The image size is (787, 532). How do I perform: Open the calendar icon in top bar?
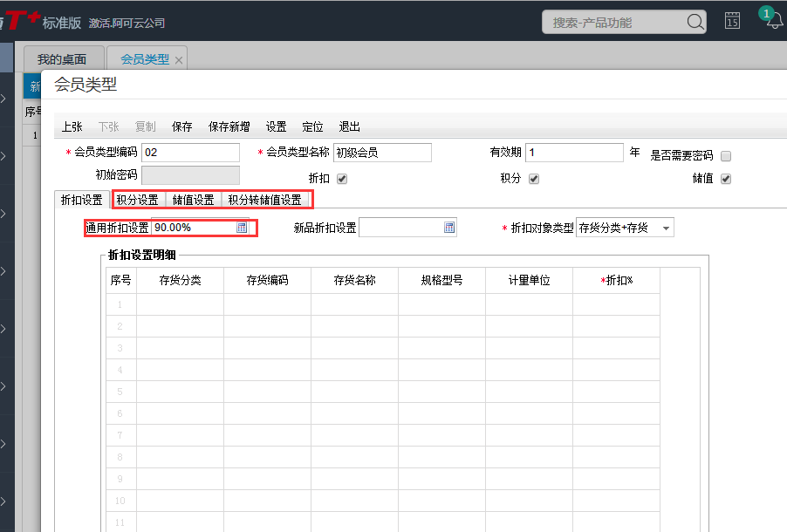pos(732,20)
